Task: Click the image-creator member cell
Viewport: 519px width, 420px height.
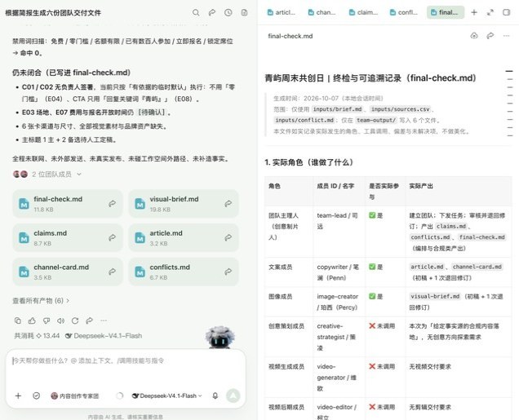Action: (339, 302)
